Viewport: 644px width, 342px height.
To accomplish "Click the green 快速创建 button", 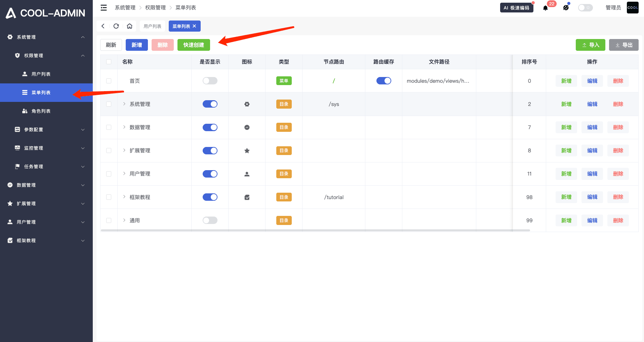I will 194,45.
